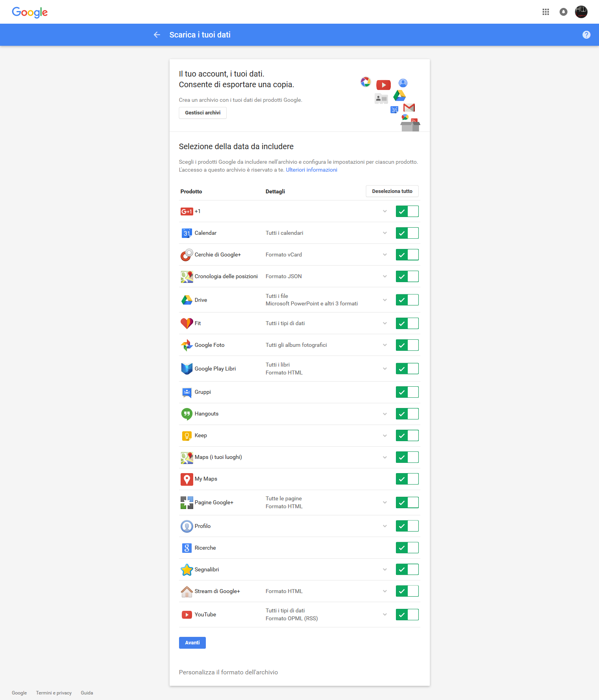Click the Fit heart icon

pyautogui.click(x=187, y=324)
